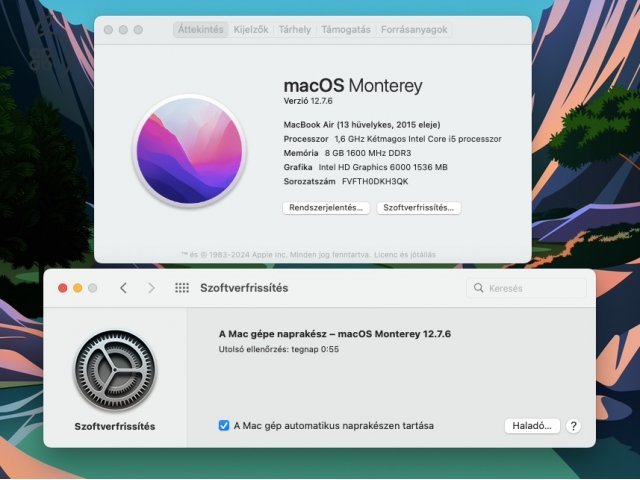Click the Szoftverfrissítés window title
The height and width of the screenshot is (480, 640).
(244, 288)
